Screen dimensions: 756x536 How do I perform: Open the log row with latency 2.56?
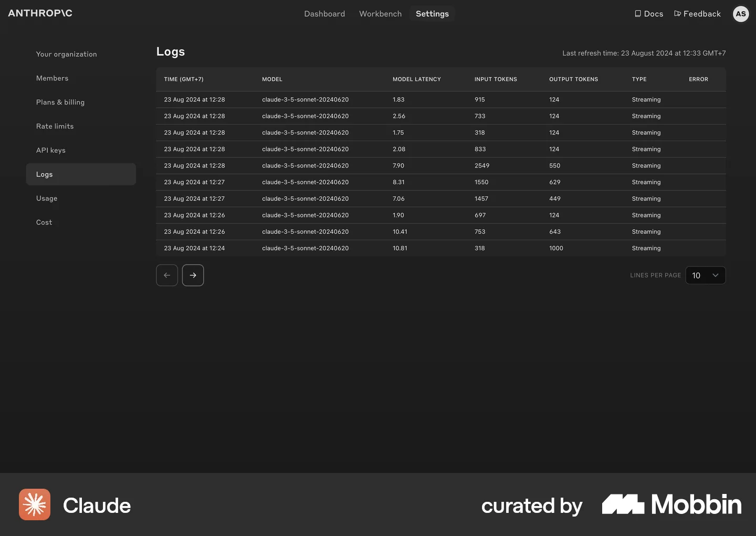pyautogui.click(x=441, y=116)
